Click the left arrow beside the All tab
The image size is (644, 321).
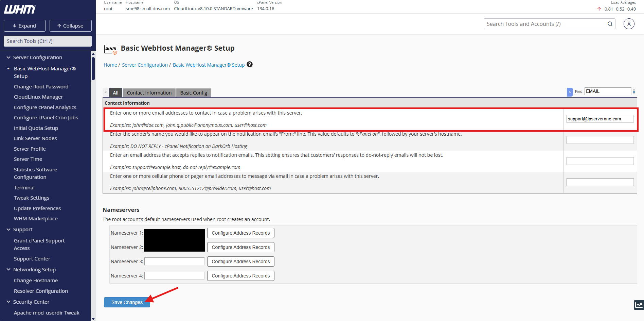click(x=106, y=92)
